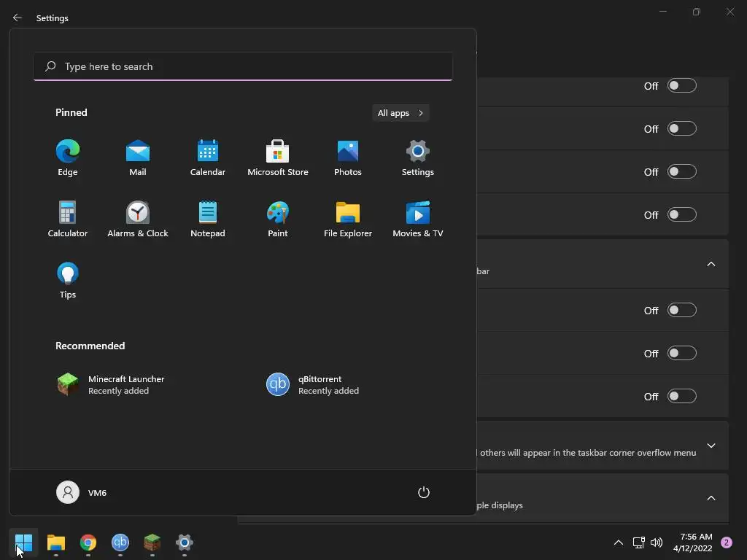Screen dimensions: 747x560
Task: Show All apps list
Action: tap(400, 113)
